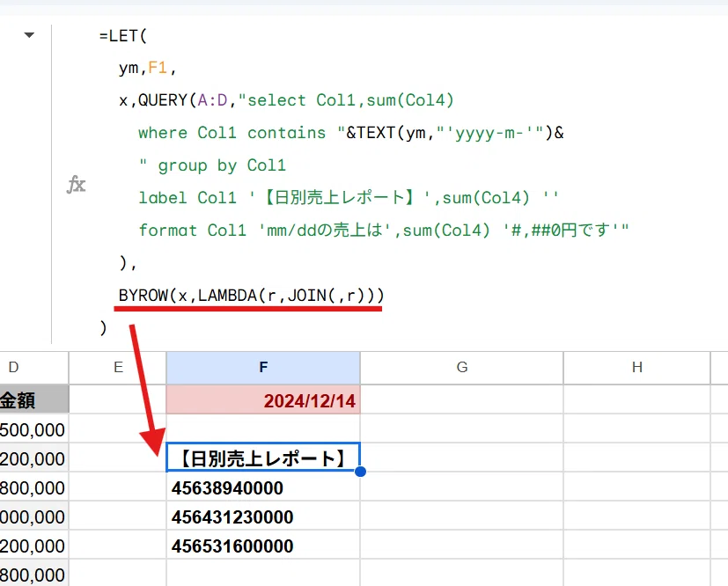This screenshot has height=586, width=728.
Task: Click cell showing 45638940000
Action: tap(263, 487)
